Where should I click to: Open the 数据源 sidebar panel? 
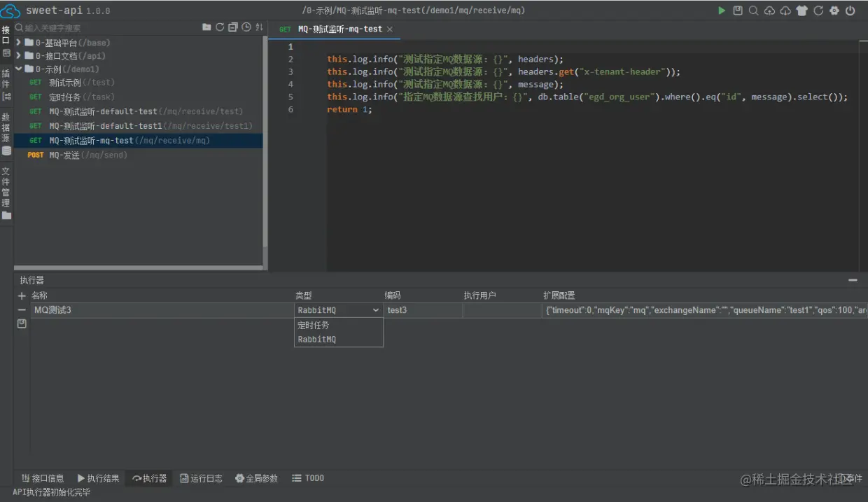pos(6,133)
